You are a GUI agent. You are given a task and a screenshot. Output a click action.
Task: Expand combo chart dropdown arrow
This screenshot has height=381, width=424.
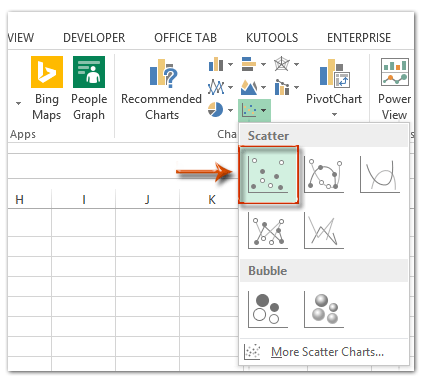296,88
